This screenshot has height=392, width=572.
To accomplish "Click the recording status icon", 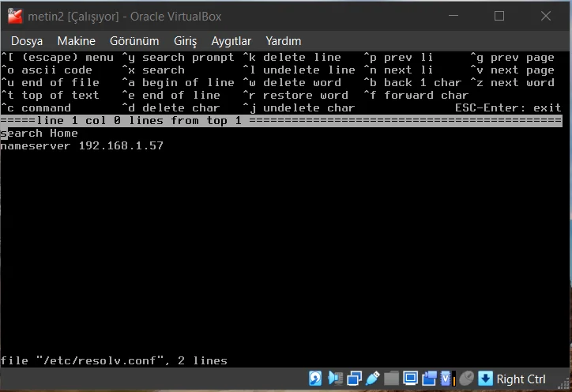I will tap(430, 379).
